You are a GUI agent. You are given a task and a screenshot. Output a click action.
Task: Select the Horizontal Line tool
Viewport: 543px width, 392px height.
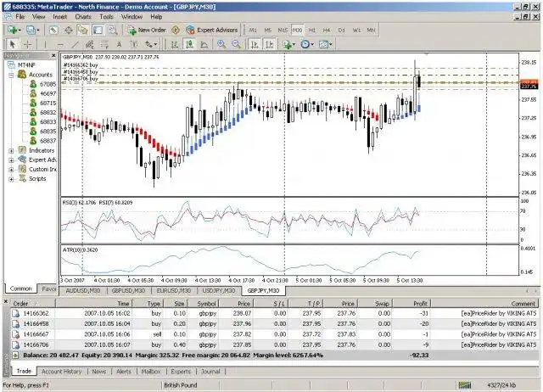(60, 44)
